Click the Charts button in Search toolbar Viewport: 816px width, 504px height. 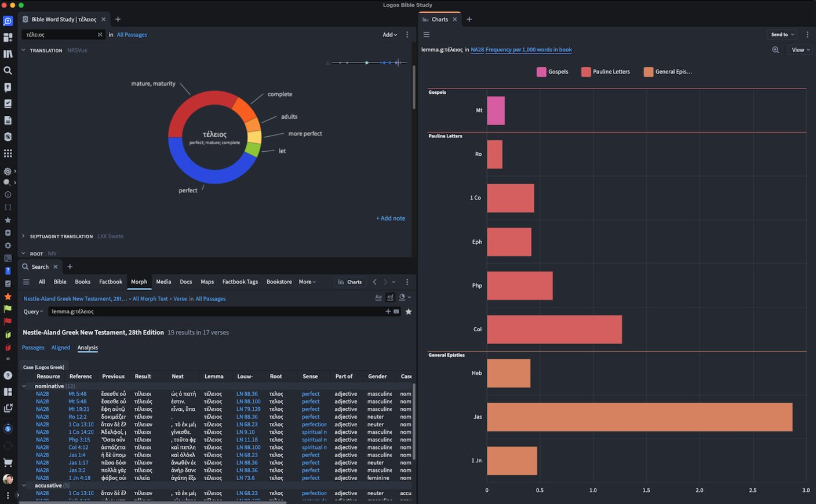click(350, 282)
